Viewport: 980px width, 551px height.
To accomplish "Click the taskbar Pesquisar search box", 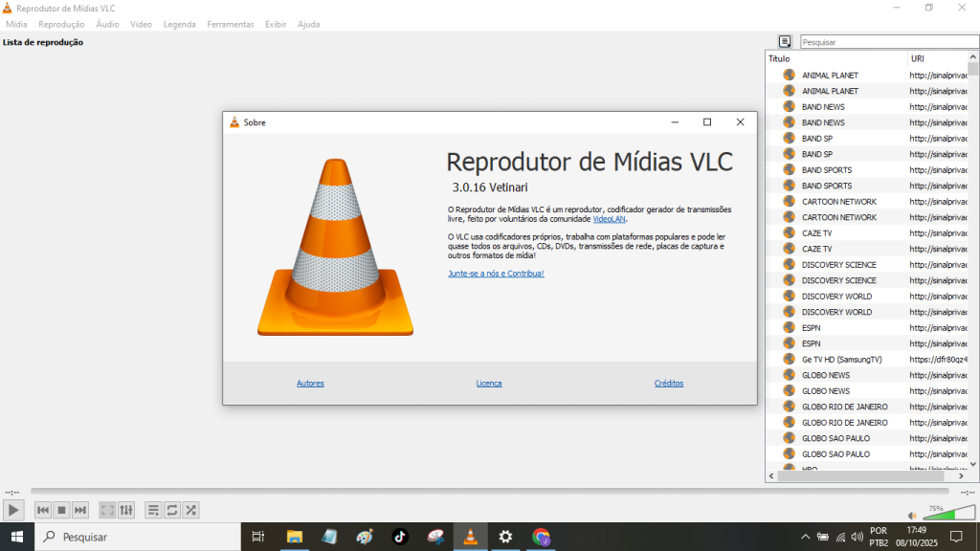I will pos(138,537).
